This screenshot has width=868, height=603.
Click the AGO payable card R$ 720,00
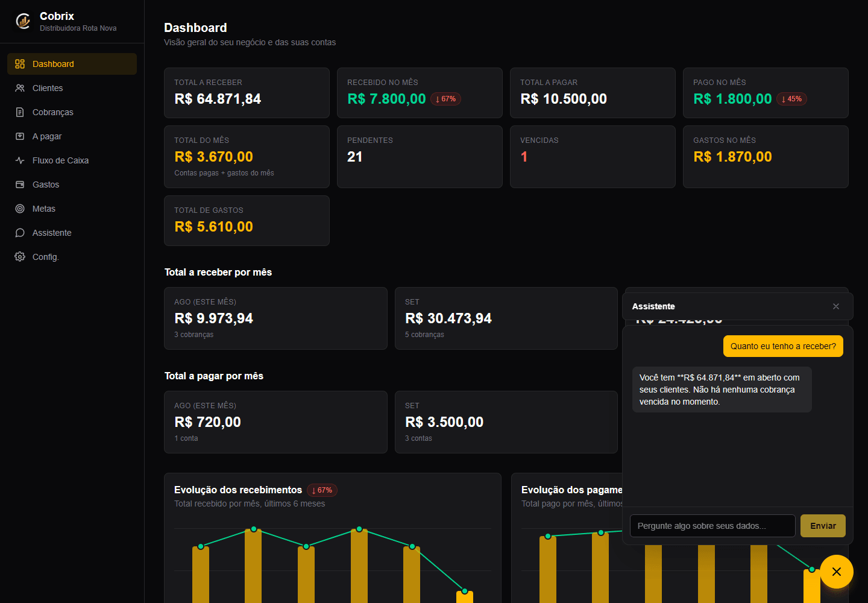point(275,422)
